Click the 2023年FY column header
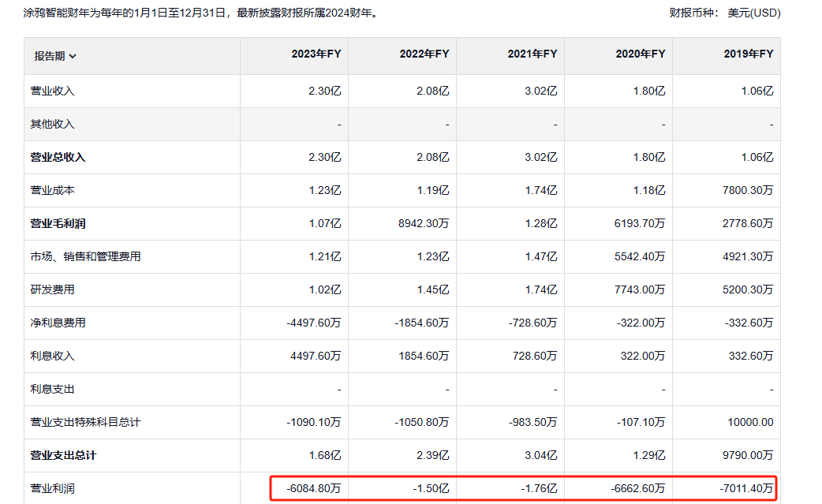 coord(316,54)
